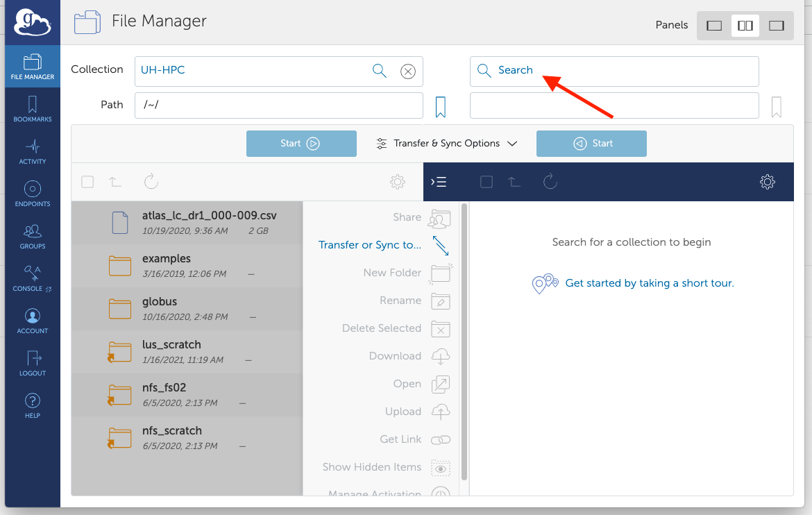Refresh the right panel list
Image resolution: width=812 pixels, height=515 pixels.
[550, 181]
